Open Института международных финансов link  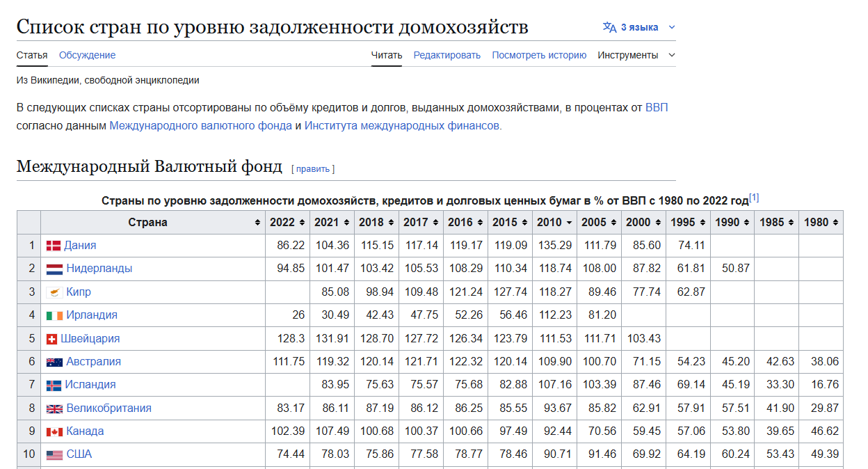[402, 126]
